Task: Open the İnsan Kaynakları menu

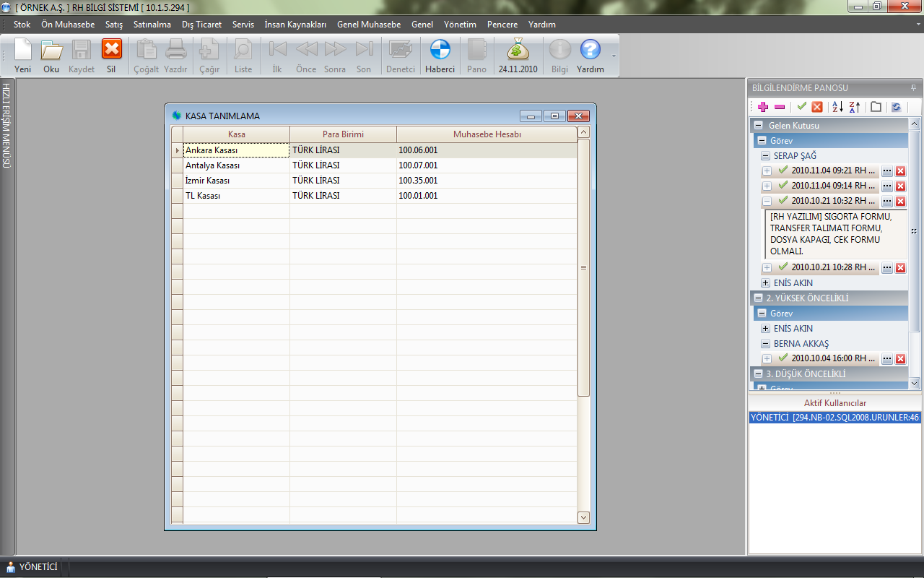Action: [295, 25]
